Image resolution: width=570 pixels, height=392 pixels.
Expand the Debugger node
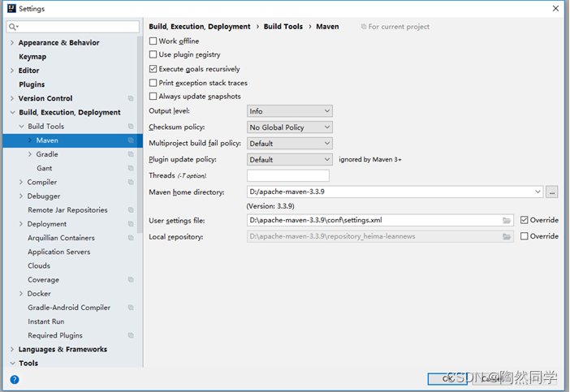coord(21,196)
